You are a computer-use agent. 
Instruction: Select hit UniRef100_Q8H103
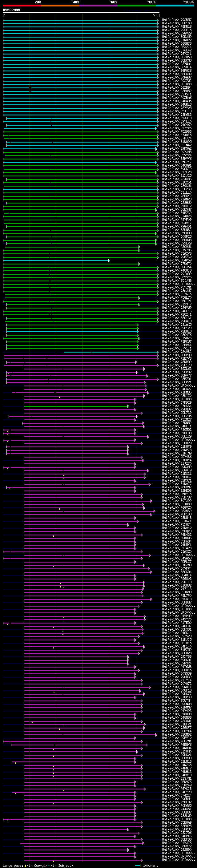coord(177,23)
